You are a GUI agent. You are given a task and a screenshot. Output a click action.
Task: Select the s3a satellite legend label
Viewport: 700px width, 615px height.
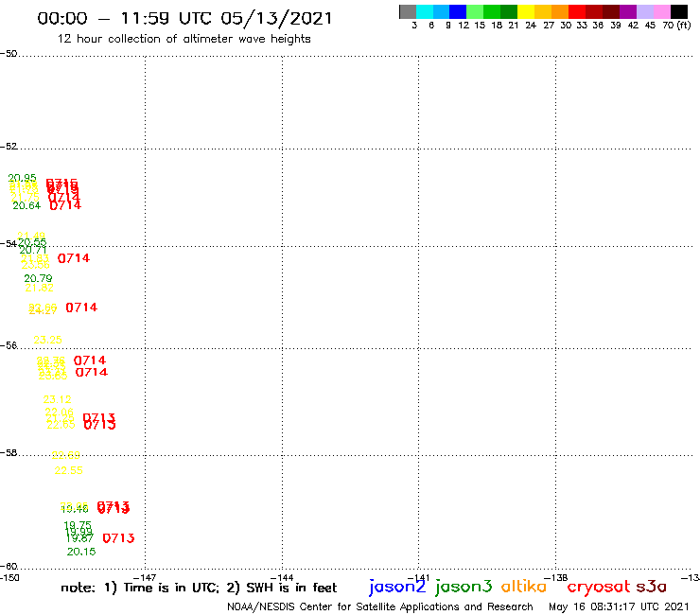(652, 587)
